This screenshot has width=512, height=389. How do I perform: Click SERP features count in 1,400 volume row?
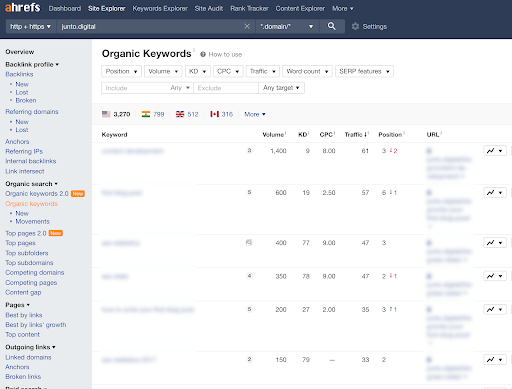(x=249, y=151)
